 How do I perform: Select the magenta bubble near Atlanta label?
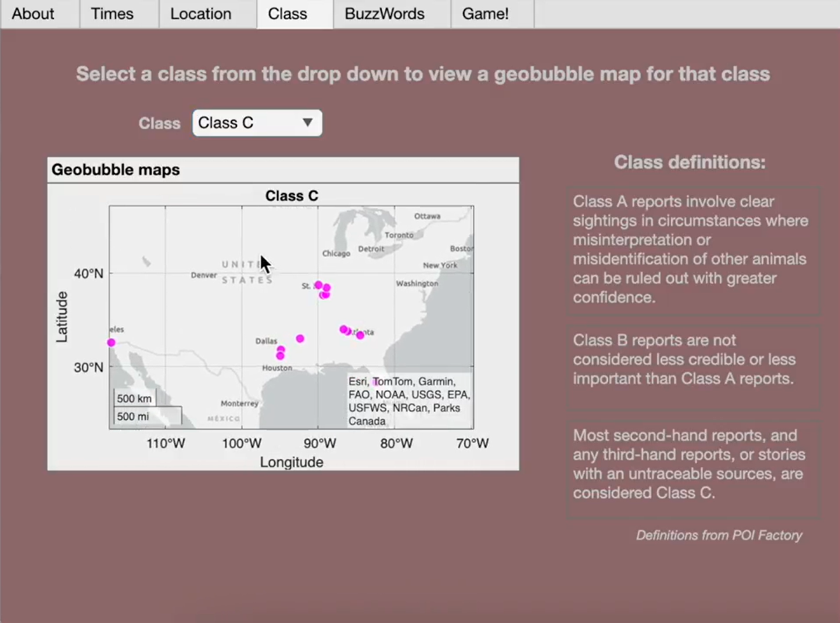(360, 335)
